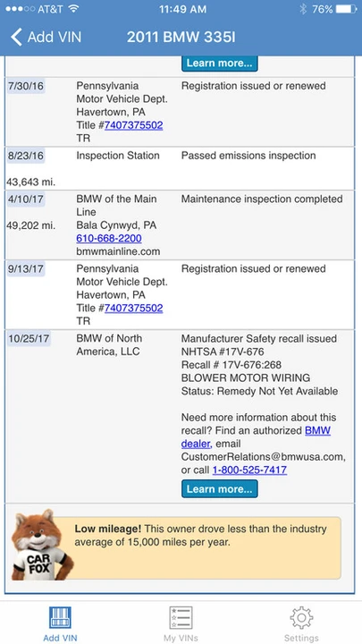Tap the back chevron arrow icon
This screenshot has height=644, width=362.
point(16,37)
